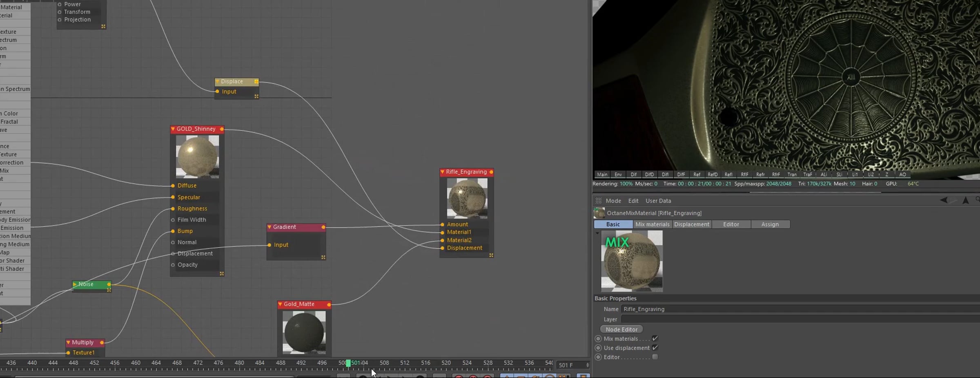980x378 pixels.
Task: Click the grip icon beside Mode menu
Action: tap(598, 201)
